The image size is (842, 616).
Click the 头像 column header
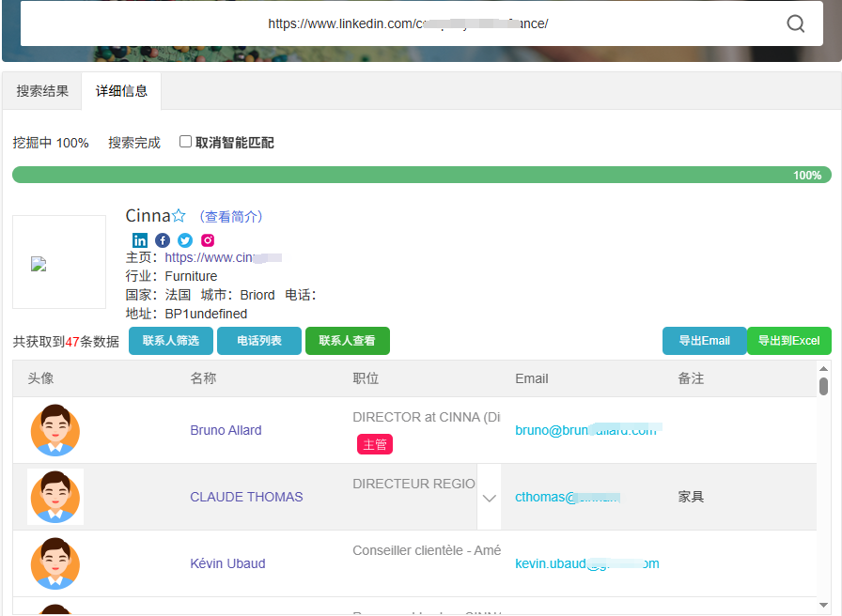40,378
